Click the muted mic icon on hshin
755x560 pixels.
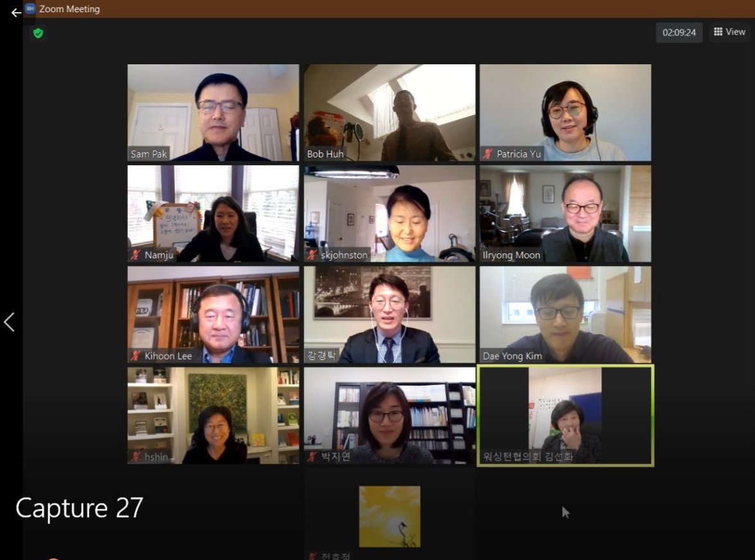[136, 456]
